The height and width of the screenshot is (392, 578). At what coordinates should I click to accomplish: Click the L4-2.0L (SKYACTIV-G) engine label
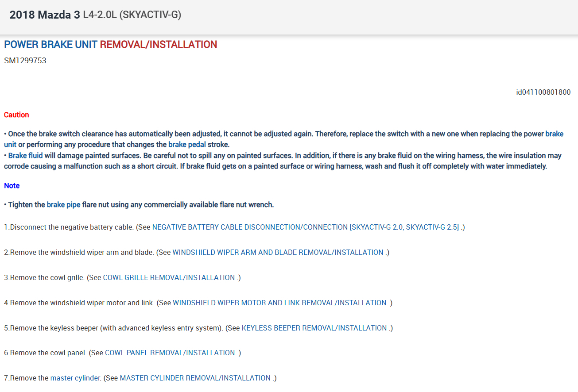pos(132,15)
